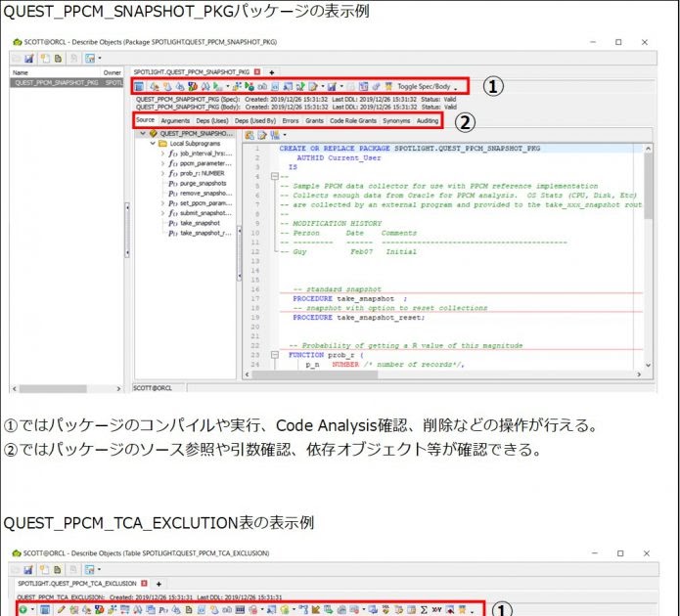The image size is (680, 616).
Task: Collapse code fold at FUNCTION prob_r line
Action: (274, 355)
